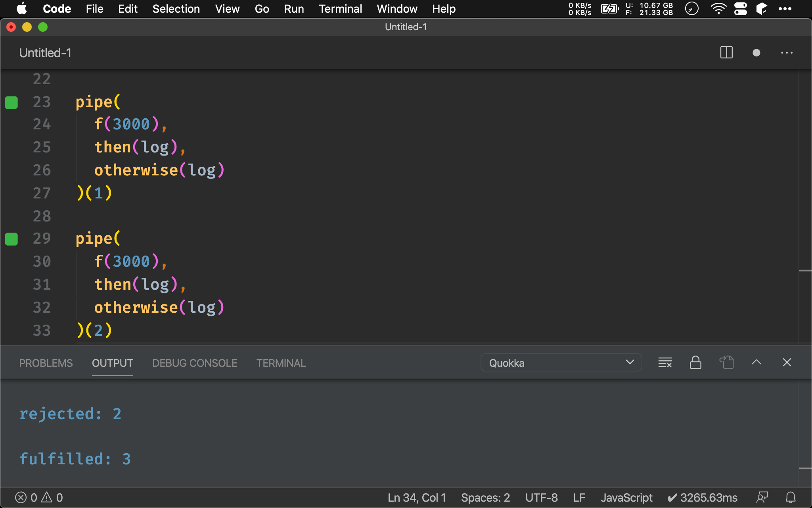812x508 pixels.
Task: Open the editor More Actions ellipsis
Action: 787,52
